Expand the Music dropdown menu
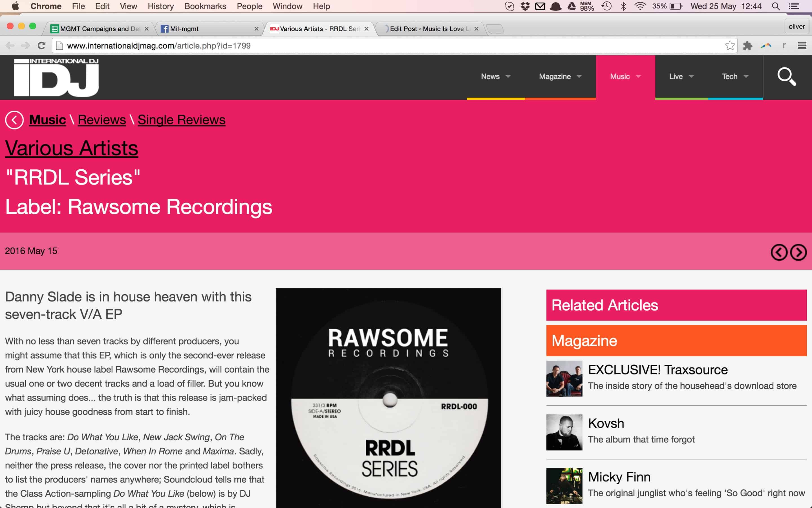The image size is (812, 508). tap(625, 76)
